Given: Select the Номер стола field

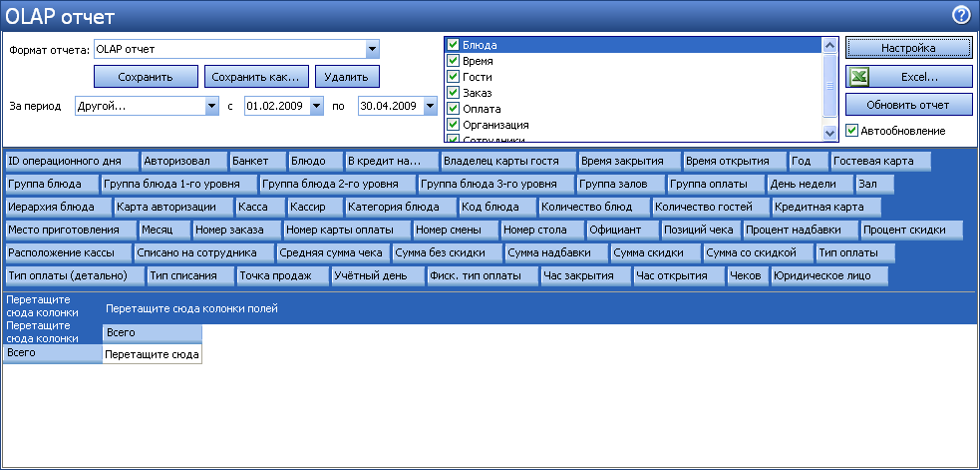Looking at the screenshot, I should pyautogui.click(x=542, y=230).
